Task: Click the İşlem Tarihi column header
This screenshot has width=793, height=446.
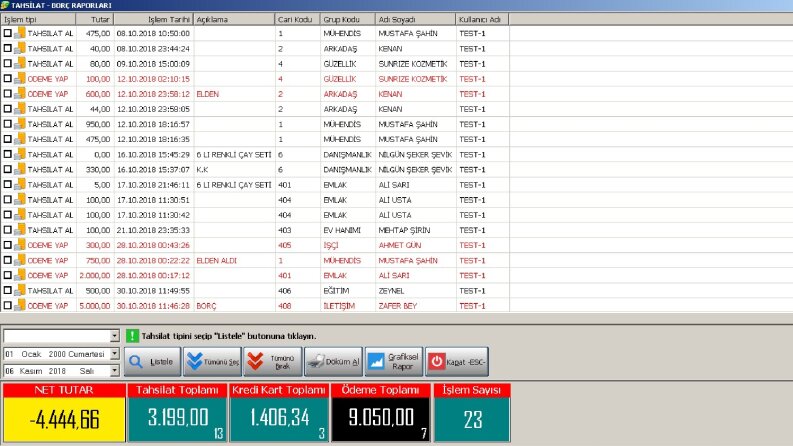Action: tap(153, 19)
